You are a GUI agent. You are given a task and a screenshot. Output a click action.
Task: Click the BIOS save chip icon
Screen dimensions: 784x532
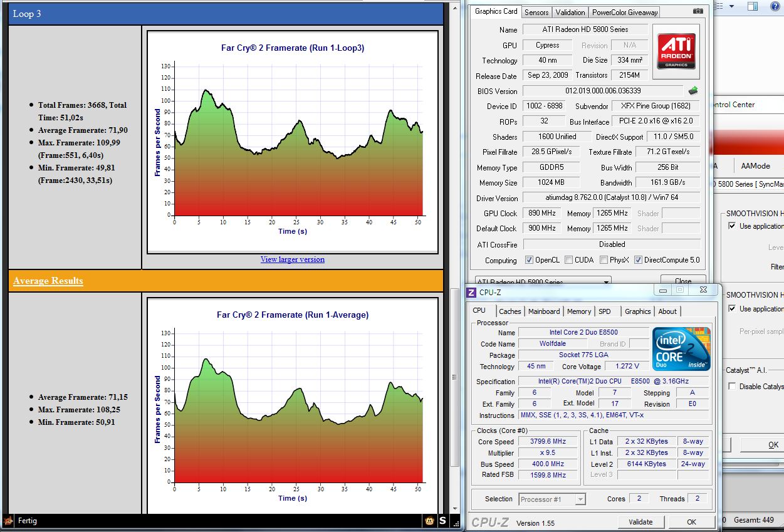coord(693,91)
